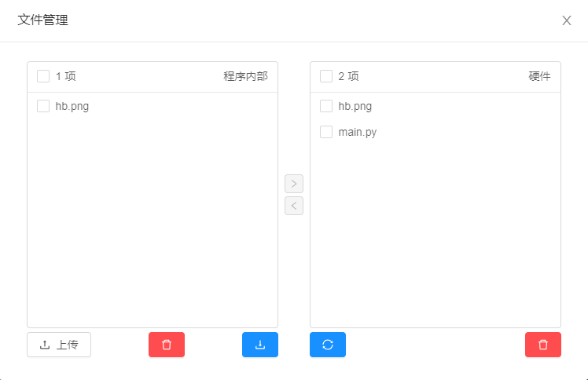Image resolution: width=588 pixels, height=380 pixels.
Task: Click the 上传 upload button
Action: click(x=59, y=345)
